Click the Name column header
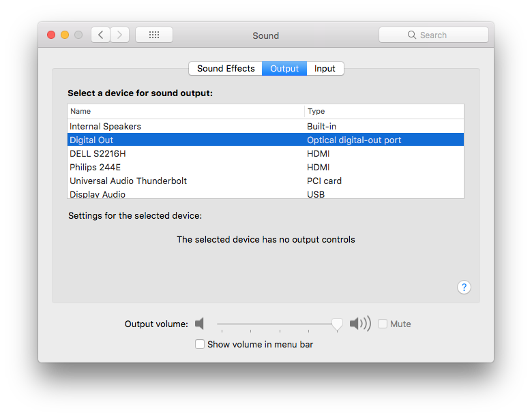This screenshot has height=417, width=532. [x=186, y=111]
